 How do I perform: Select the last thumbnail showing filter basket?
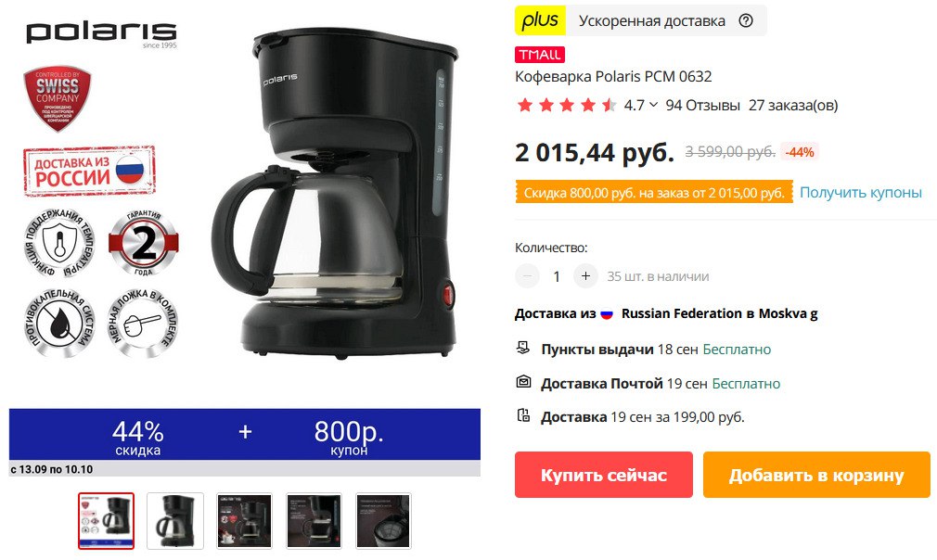[x=383, y=521]
